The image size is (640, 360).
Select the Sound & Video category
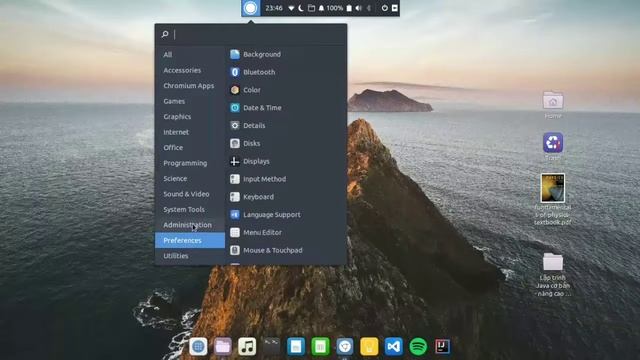tap(190, 194)
